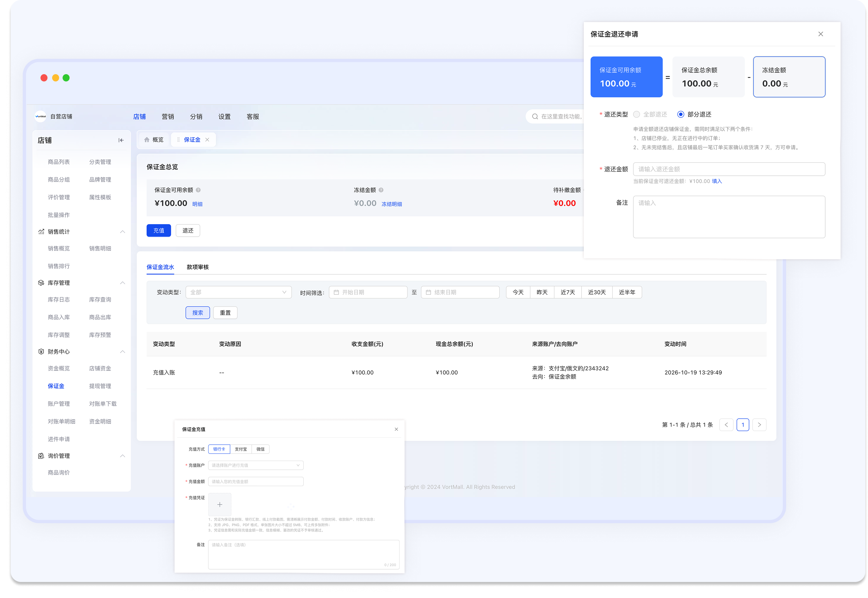Click the 退还金额 input field
This screenshot has width=868, height=598.
coord(729,169)
